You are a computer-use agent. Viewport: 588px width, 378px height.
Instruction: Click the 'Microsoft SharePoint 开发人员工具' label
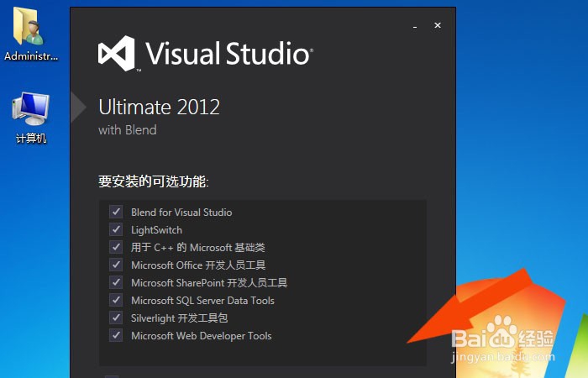pyautogui.click(x=209, y=283)
